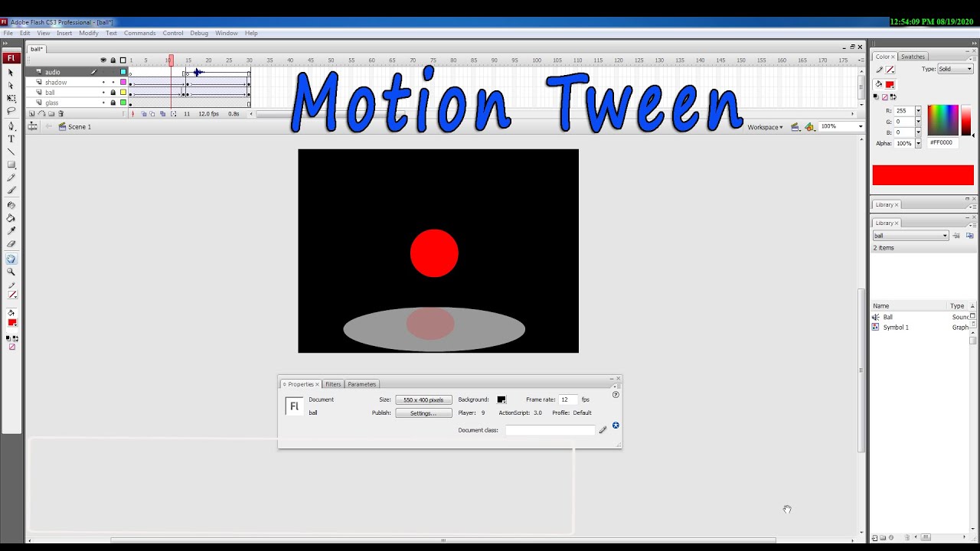Open Color Type Solid dropdown
This screenshot has height=551, width=980.
pyautogui.click(x=955, y=69)
